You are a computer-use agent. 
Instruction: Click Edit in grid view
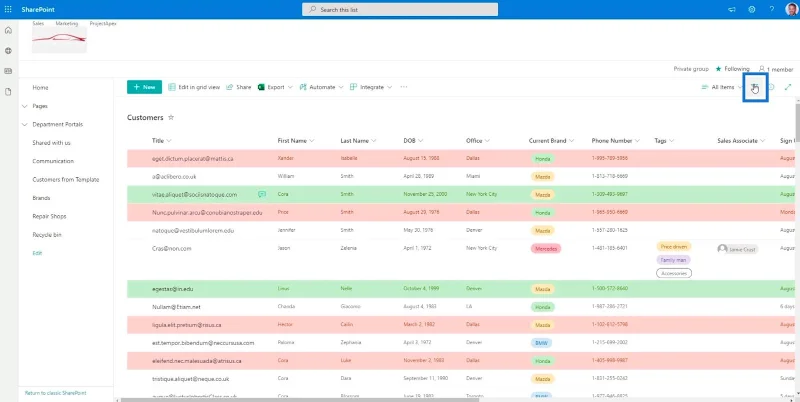pos(194,87)
